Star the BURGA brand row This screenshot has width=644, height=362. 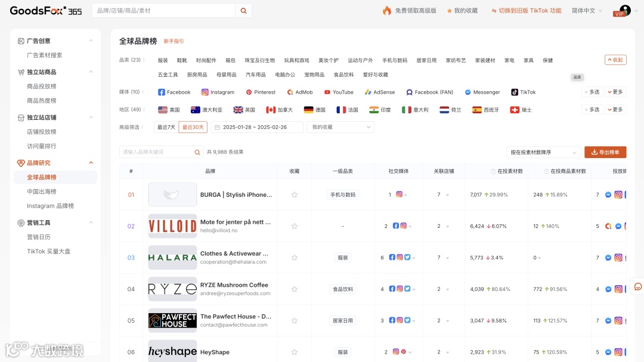[295, 195]
